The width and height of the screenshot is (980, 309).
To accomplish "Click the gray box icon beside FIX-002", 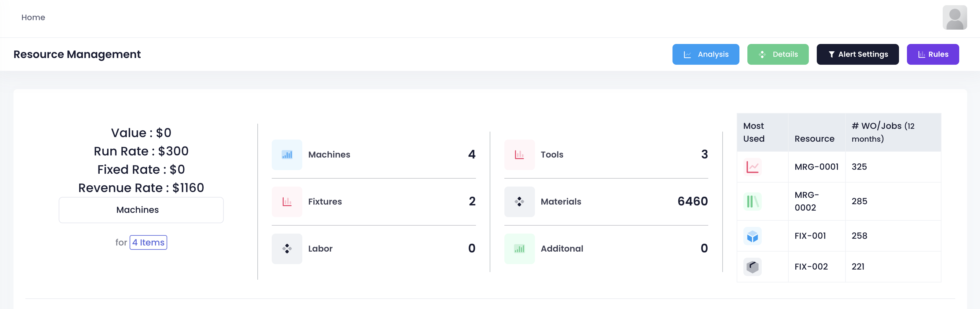I will click(x=752, y=267).
